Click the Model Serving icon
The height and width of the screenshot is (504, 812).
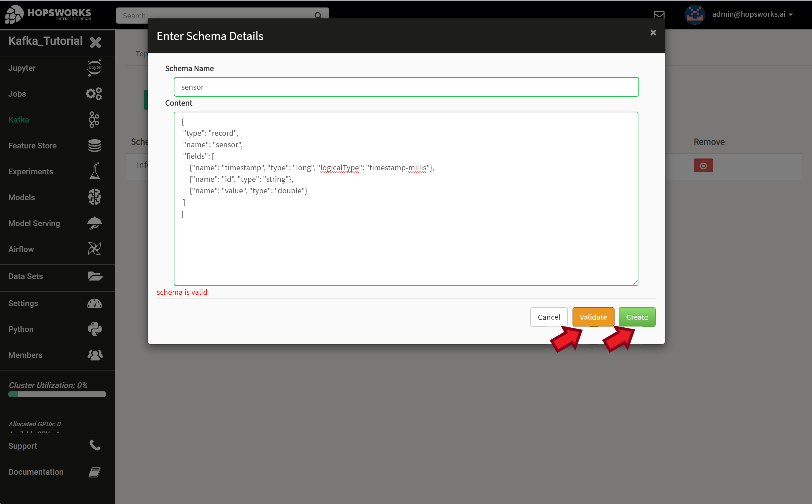(x=94, y=223)
